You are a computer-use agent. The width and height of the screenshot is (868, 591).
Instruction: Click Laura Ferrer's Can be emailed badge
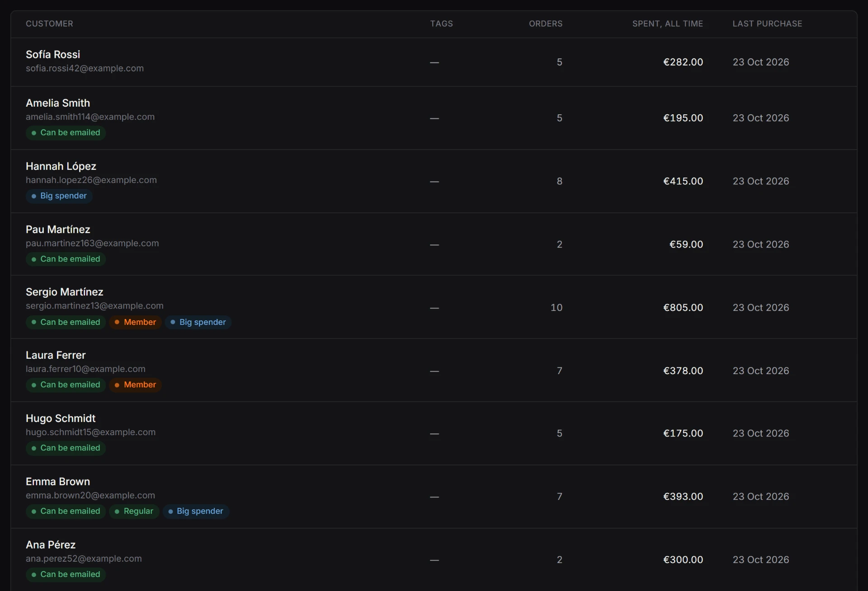pyautogui.click(x=66, y=385)
